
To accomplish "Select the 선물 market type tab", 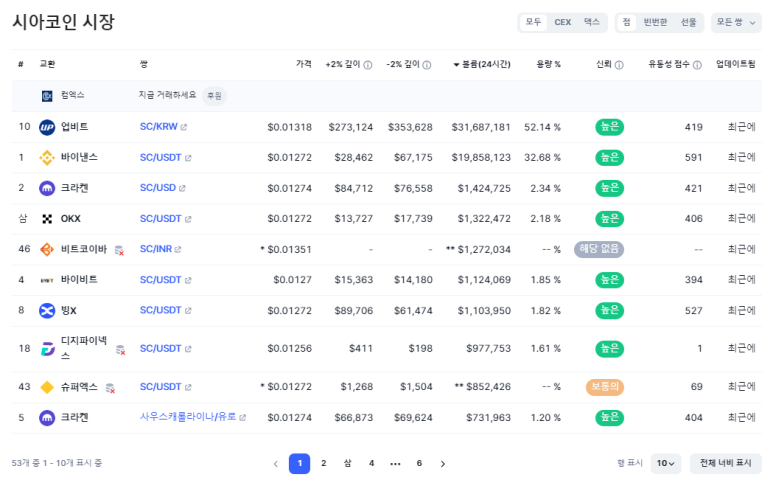I will pos(689,22).
